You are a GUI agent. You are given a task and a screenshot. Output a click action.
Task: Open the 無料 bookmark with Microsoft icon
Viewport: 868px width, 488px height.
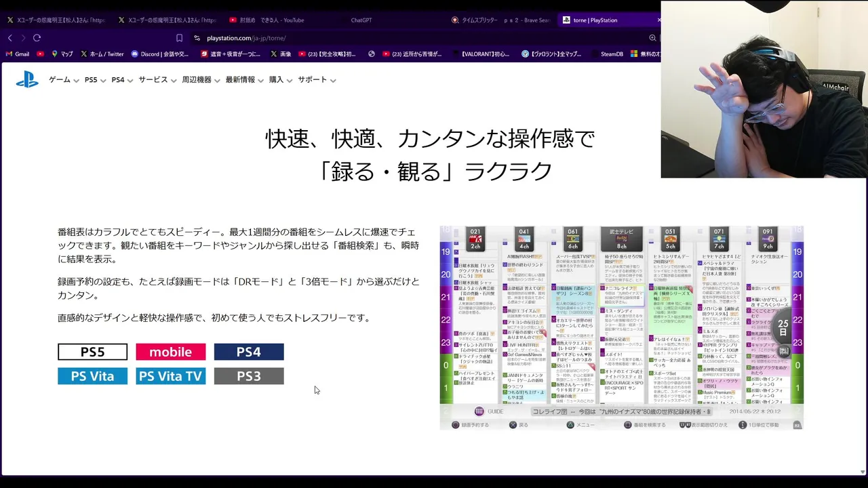[x=645, y=54]
